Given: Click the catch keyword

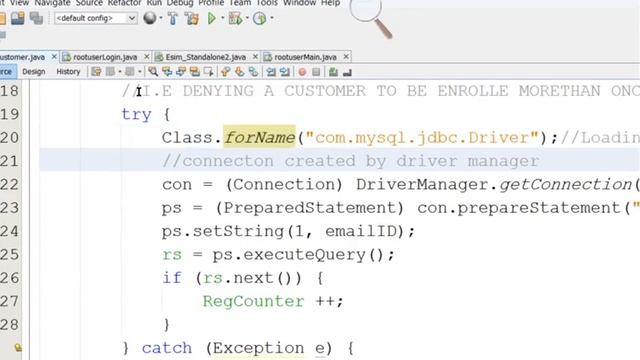Looking at the screenshot, I should [167, 348].
